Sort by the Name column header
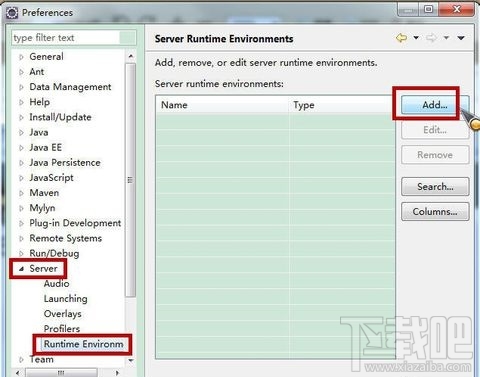This screenshot has width=480, height=377. pos(222,105)
